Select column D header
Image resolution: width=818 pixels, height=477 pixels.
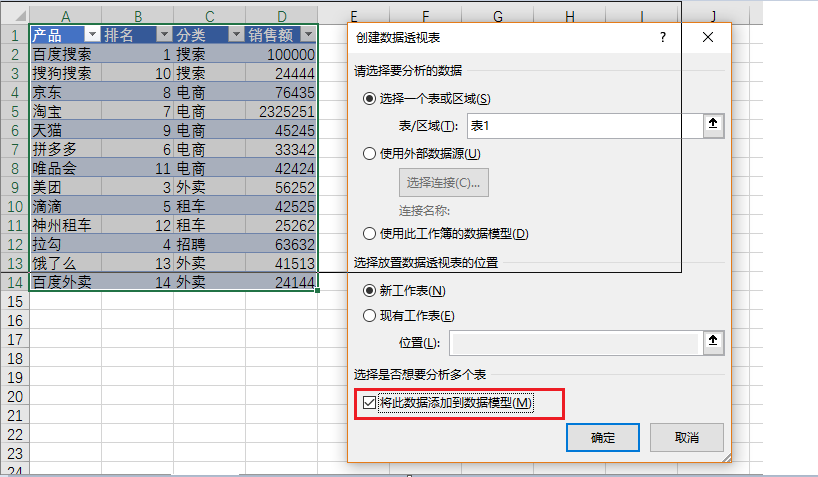[282, 16]
